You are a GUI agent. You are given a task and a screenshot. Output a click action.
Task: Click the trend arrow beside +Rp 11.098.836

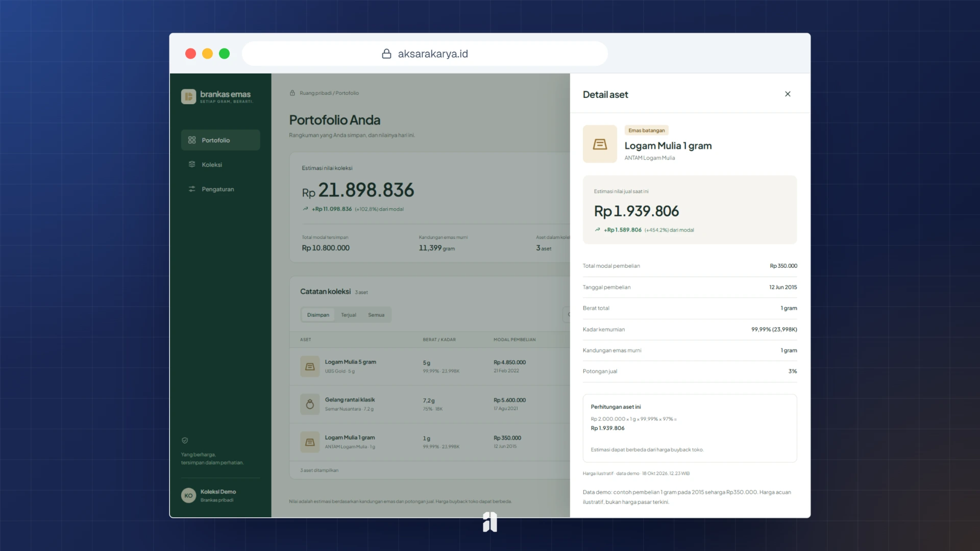(x=305, y=209)
